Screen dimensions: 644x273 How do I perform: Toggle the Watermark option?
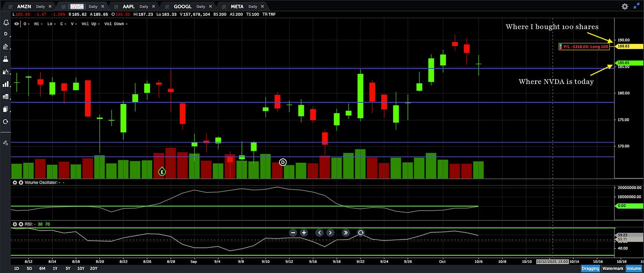click(x=613, y=269)
